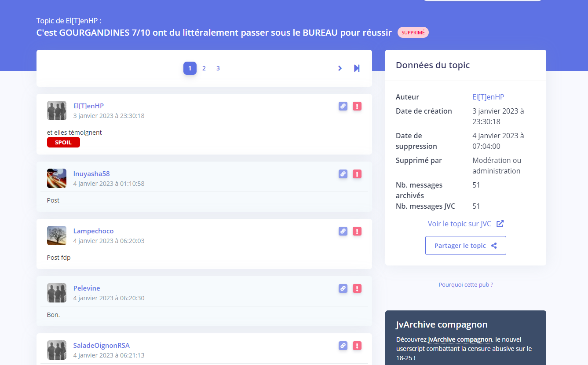Screen dimensions: 588x365
Task: Open Pelevine's profile name
Action: 87,288
